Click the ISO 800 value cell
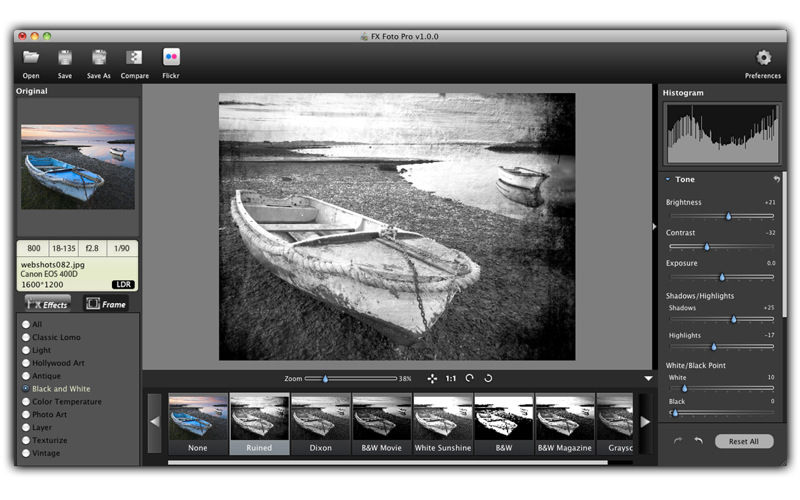800x500 pixels. (34, 248)
